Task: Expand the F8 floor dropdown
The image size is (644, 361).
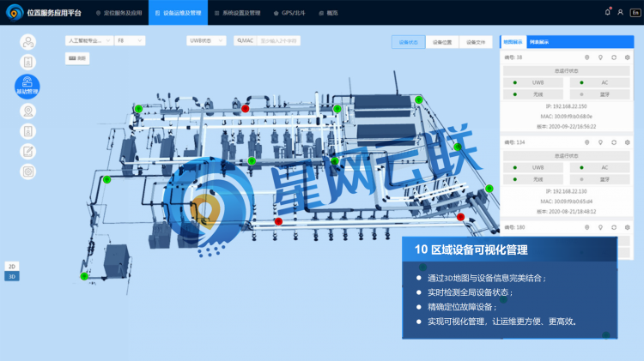Action: tap(130, 40)
